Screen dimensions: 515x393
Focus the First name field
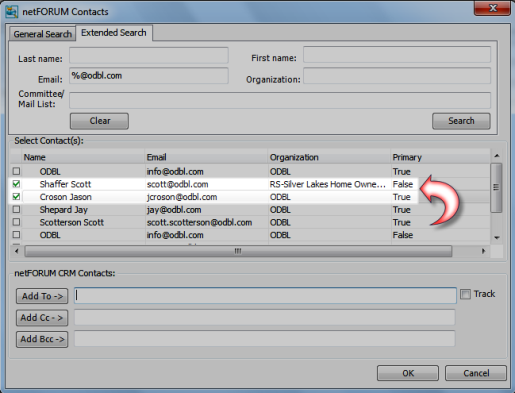397,55
